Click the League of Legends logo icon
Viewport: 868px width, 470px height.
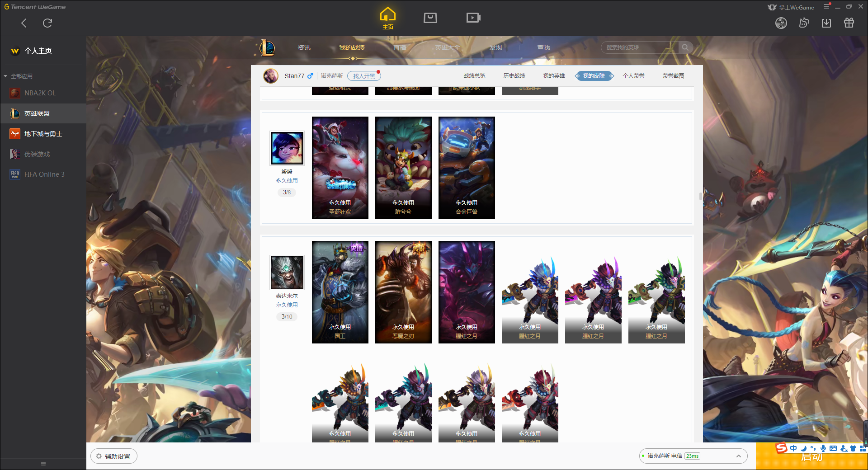pos(267,47)
